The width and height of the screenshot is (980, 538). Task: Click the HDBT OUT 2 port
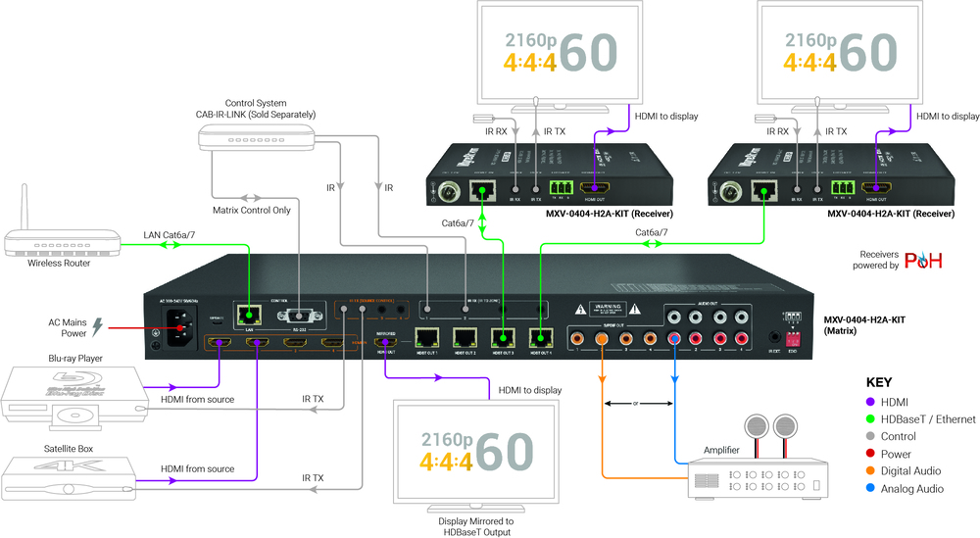[x=465, y=339]
